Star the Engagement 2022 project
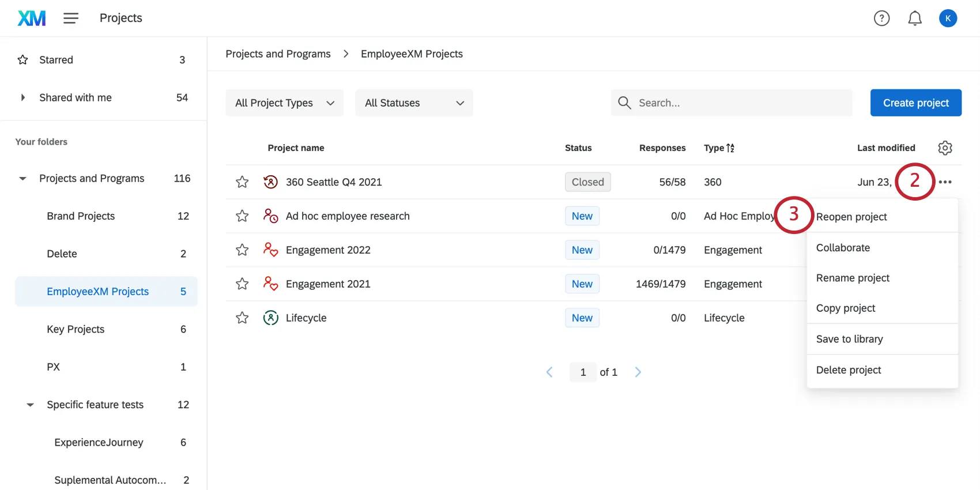 pos(242,250)
